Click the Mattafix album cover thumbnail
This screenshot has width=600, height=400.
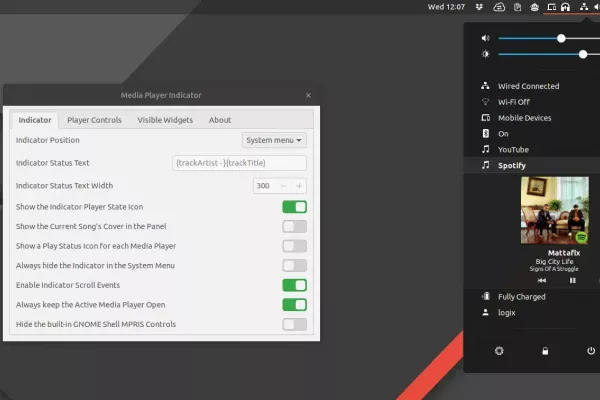554,210
